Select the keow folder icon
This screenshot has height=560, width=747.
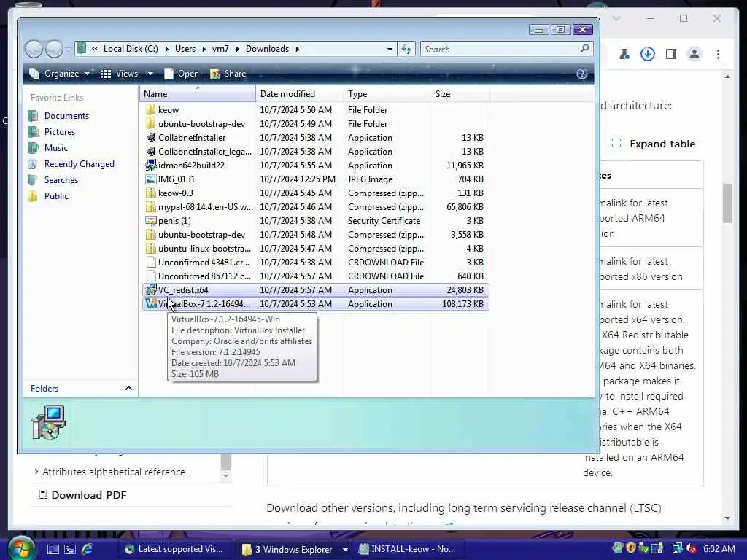tap(150, 110)
